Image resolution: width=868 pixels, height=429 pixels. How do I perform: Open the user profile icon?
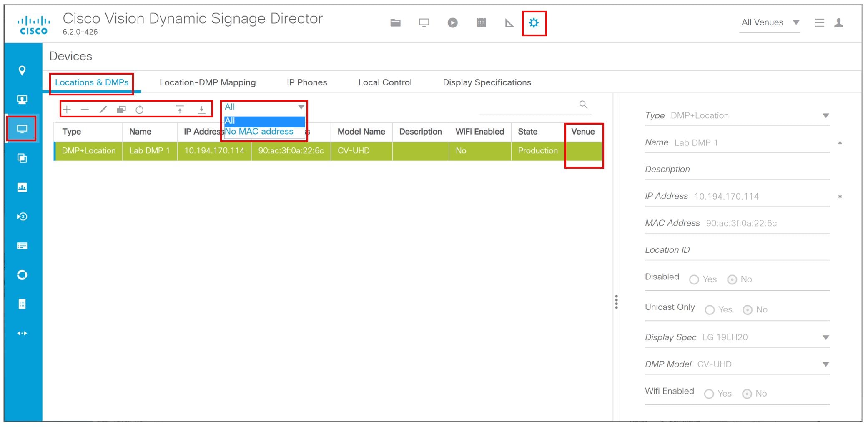point(839,23)
